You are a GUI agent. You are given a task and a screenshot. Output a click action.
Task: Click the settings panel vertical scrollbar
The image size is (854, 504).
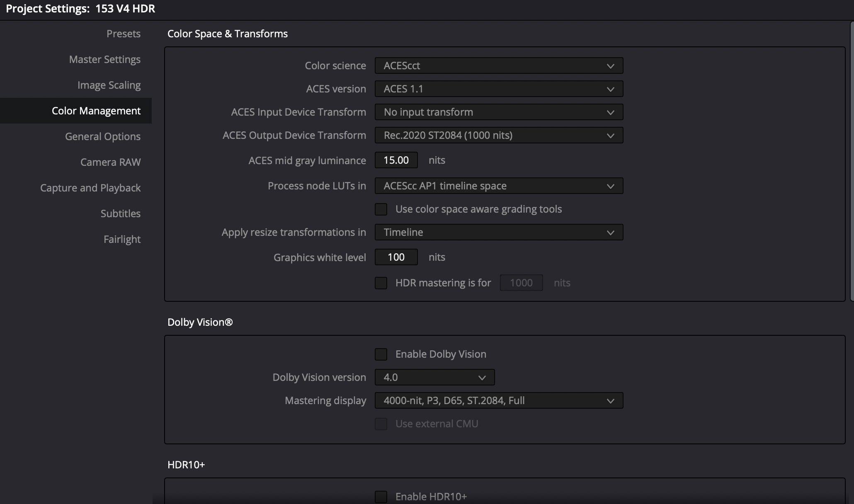coord(852,162)
